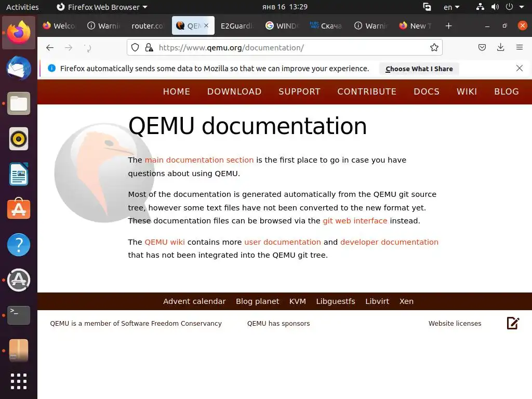Viewport: 532px width, 399px height.
Task: Open the archive package icon in dock
Action: [x=19, y=351]
